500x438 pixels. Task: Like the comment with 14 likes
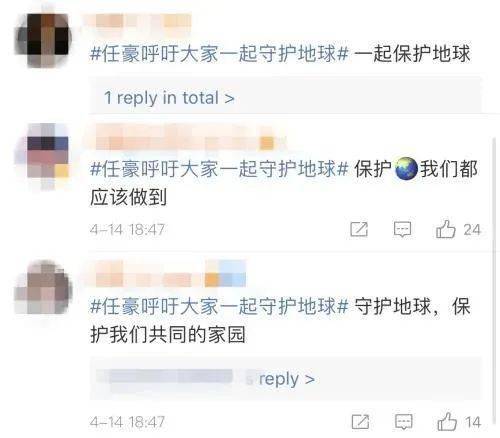pyautogui.click(x=447, y=421)
